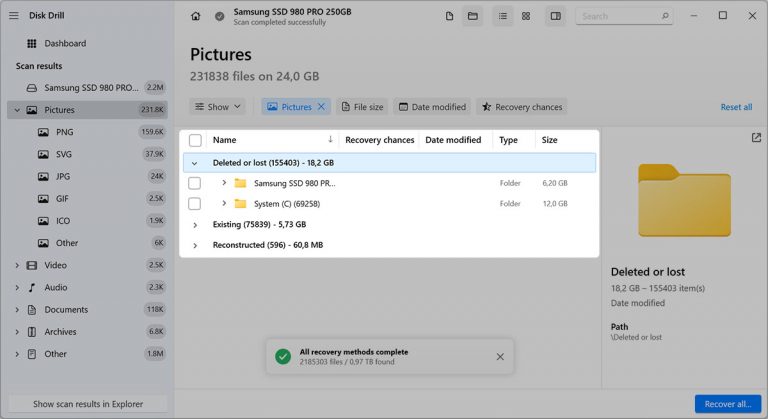Select the list view icon
The image size is (768, 419).
503,16
